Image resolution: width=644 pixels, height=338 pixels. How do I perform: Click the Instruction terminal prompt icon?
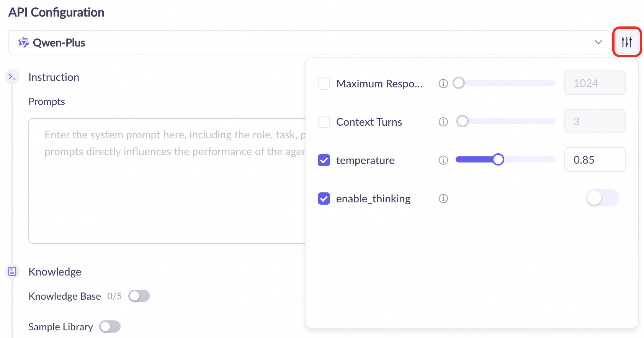tap(12, 77)
